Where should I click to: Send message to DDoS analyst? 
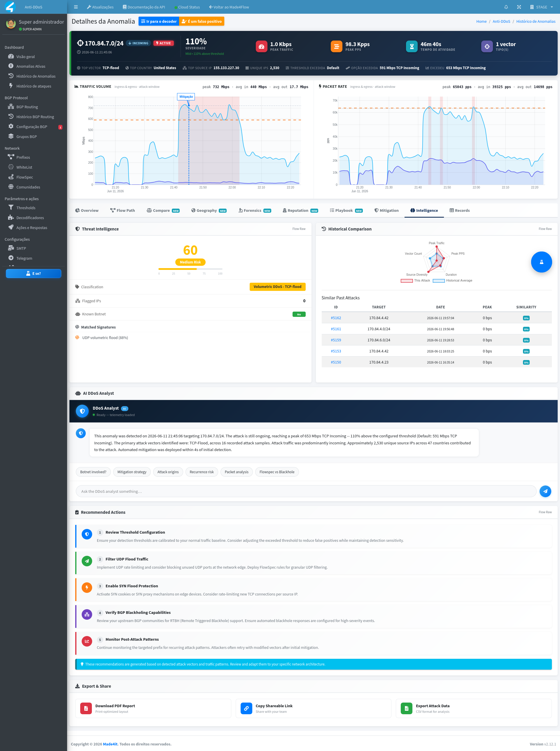[545, 491]
